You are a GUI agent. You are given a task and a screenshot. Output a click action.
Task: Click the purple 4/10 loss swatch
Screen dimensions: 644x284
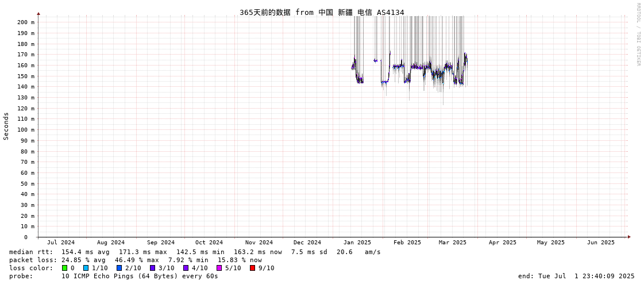(186, 268)
